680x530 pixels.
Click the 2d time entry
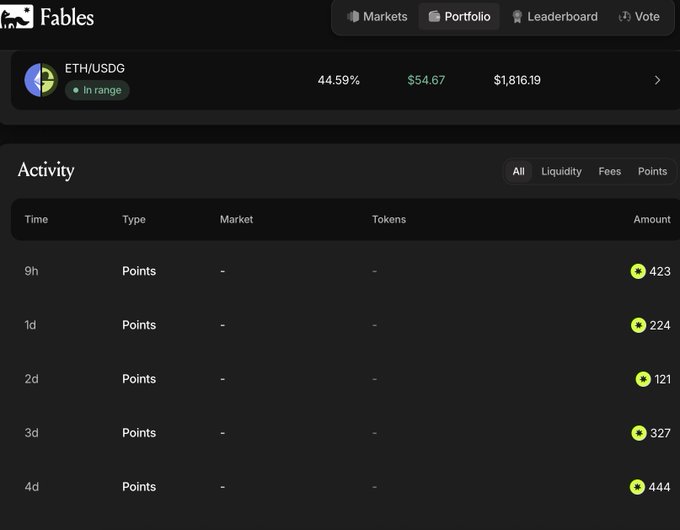pos(31,379)
